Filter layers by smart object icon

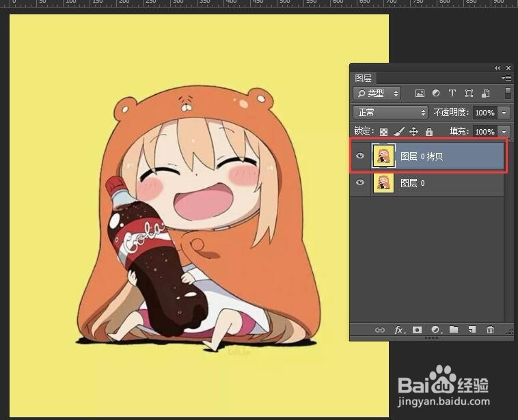click(x=485, y=94)
